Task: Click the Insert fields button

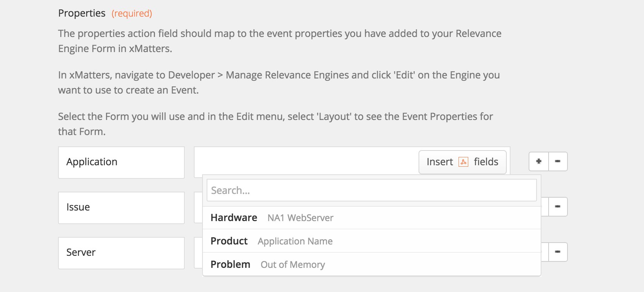Action: (x=462, y=162)
